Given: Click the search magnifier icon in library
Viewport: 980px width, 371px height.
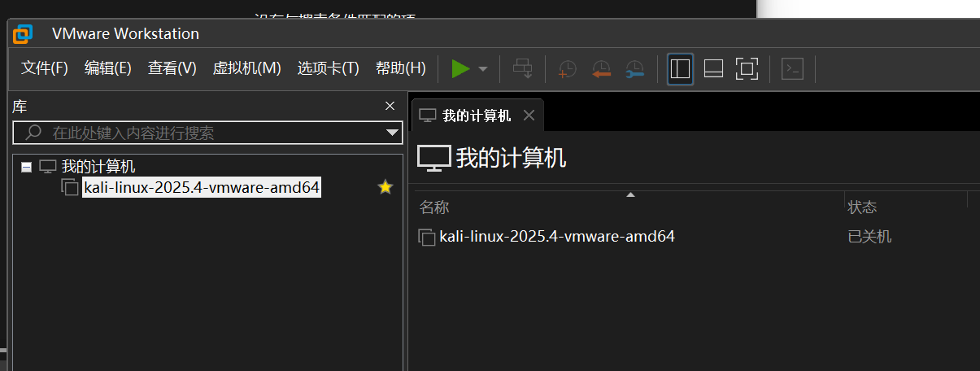Looking at the screenshot, I should pyautogui.click(x=34, y=132).
